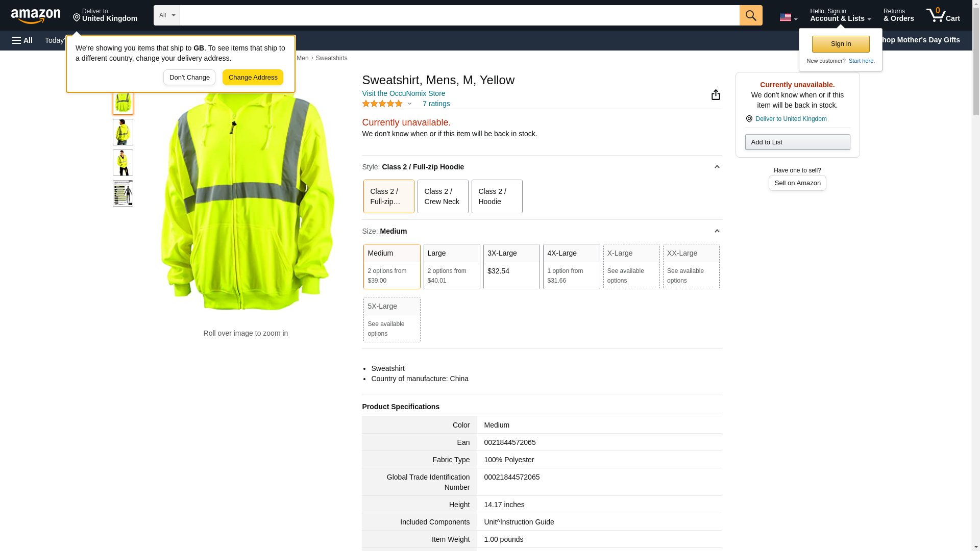
Task: Open the shopping cart
Action: tap(943, 15)
